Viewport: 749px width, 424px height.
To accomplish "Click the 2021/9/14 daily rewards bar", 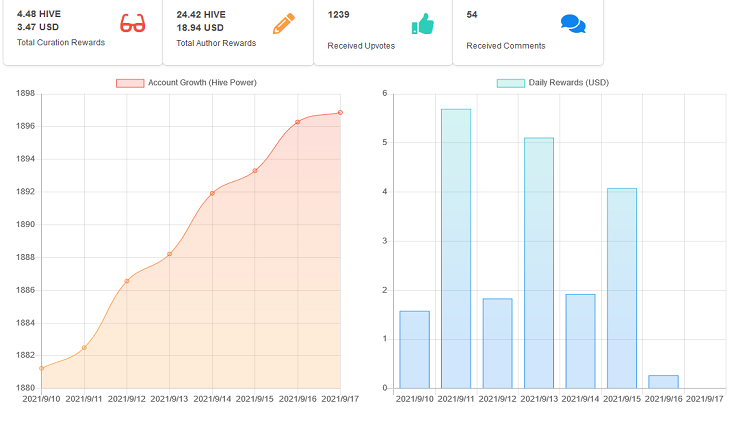I will click(580, 341).
